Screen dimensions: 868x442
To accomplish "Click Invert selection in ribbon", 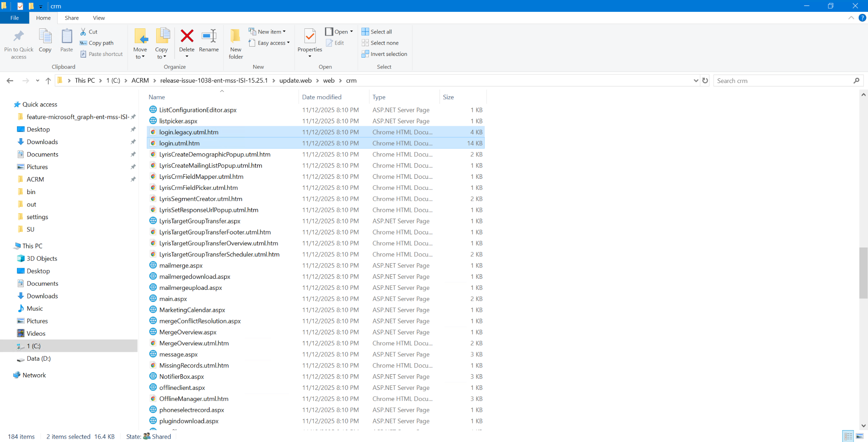I will (x=384, y=54).
